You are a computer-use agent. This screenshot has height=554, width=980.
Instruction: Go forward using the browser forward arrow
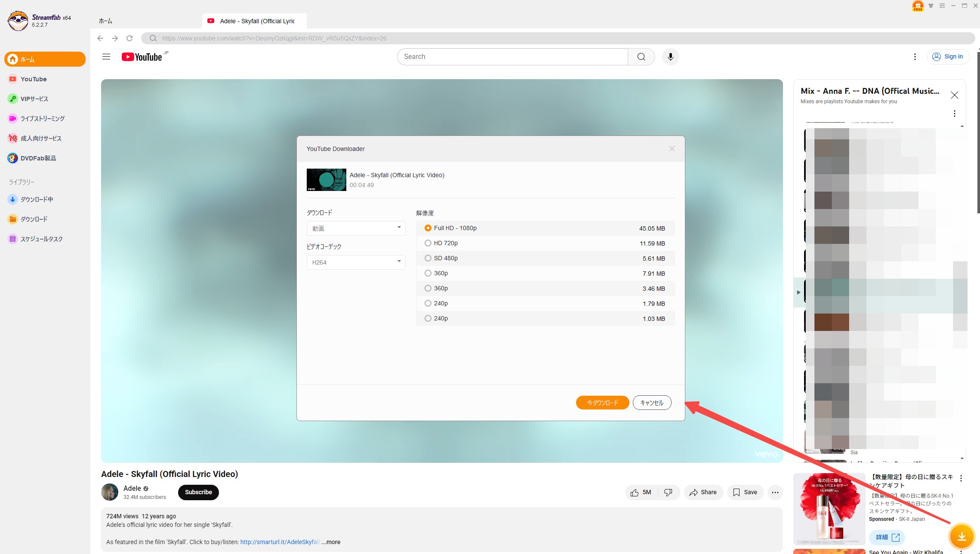click(115, 38)
